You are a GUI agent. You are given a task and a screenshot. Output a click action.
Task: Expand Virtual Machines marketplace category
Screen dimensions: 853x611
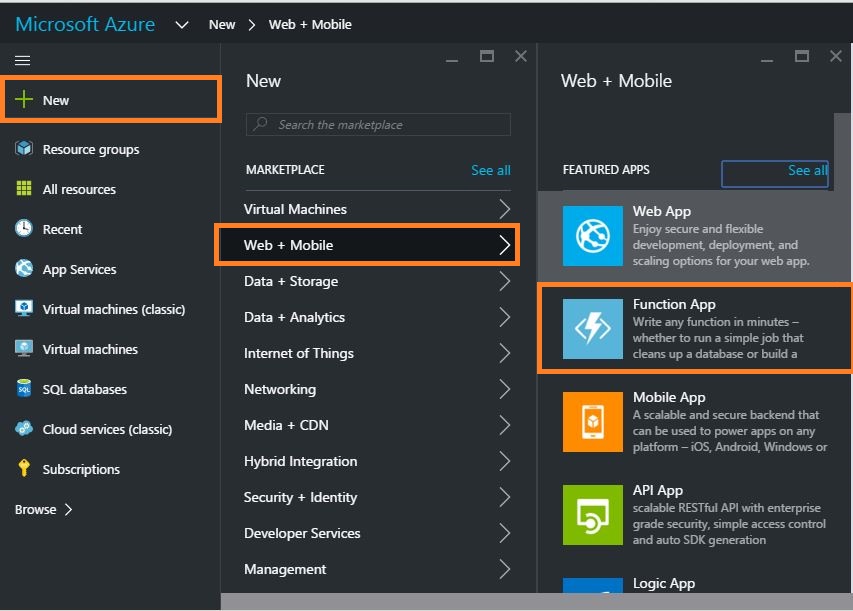[x=380, y=209]
